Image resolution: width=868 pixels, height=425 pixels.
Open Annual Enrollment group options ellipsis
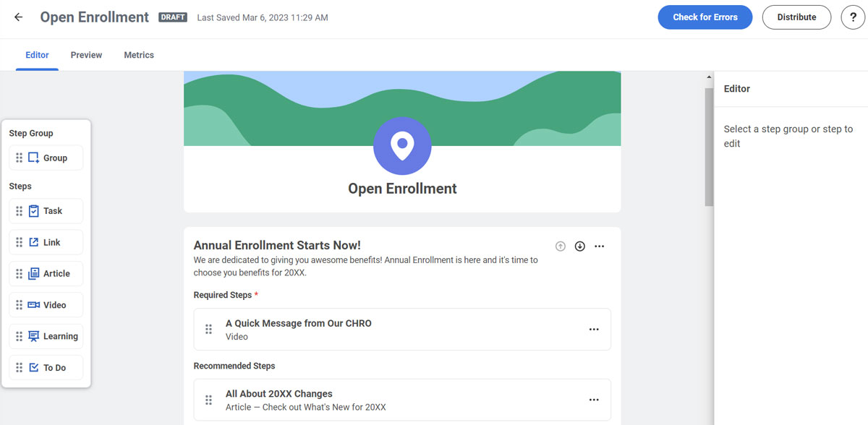pos(600,246)
